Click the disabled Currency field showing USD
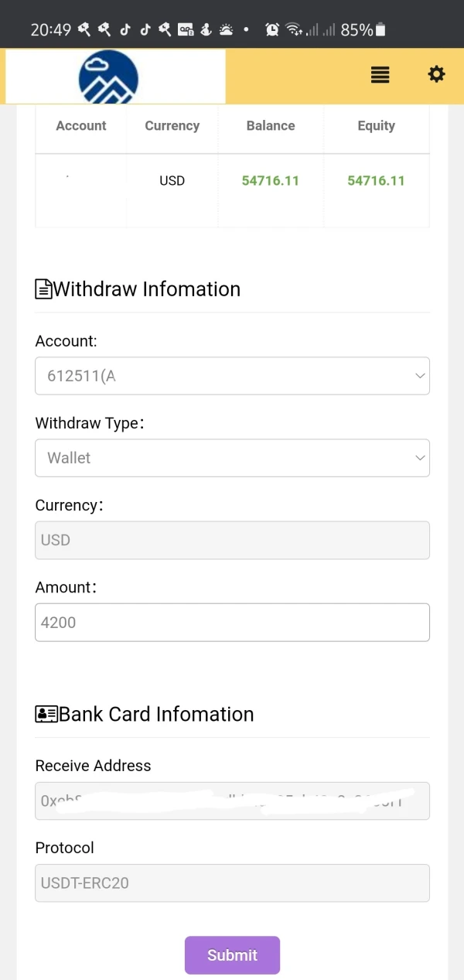This screenshot has height=980, width=464. pyautogui.click(x=232, y=540)
